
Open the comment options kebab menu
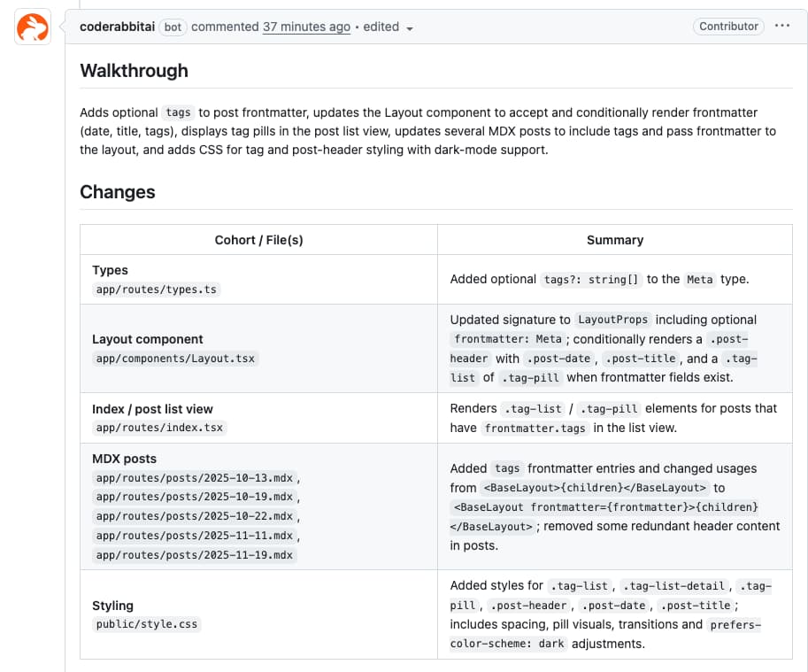tap(781, 27)
